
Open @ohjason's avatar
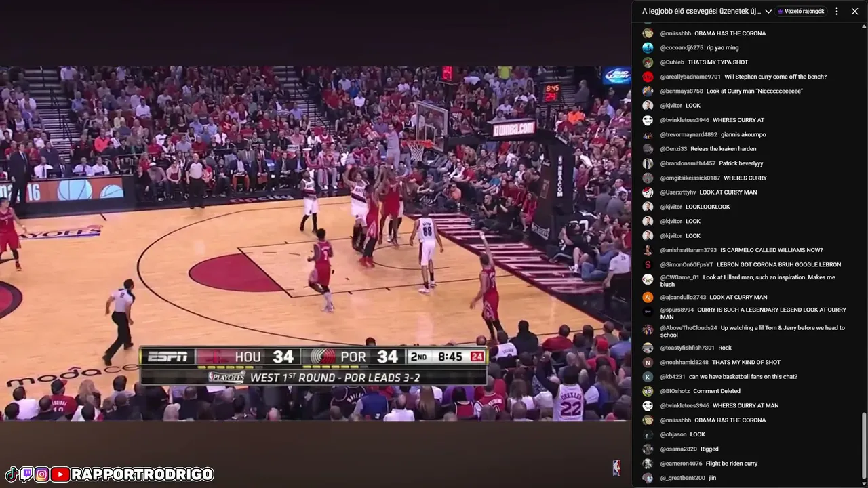pyautogui.click(x=648, y=435)
